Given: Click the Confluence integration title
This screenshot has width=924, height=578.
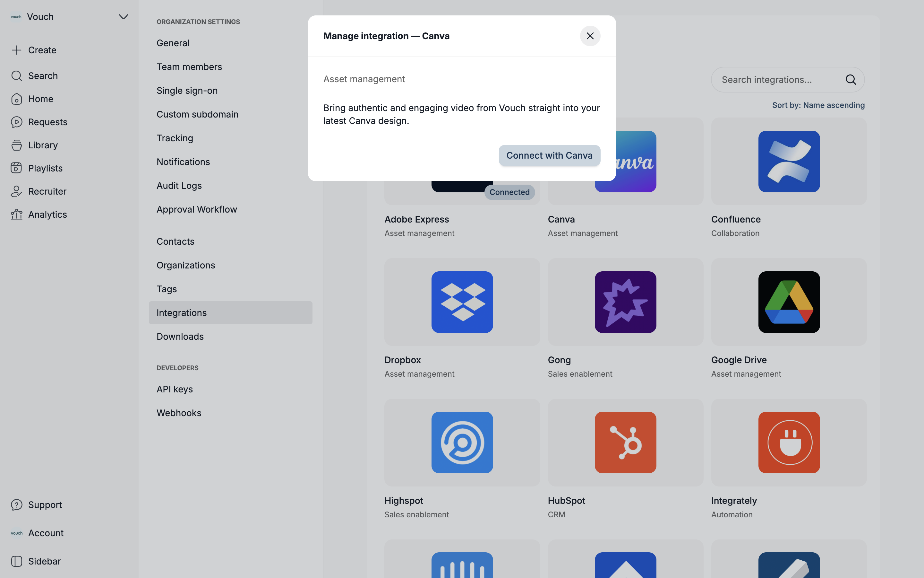Looking at the screenshot, I should pos(736,219).
